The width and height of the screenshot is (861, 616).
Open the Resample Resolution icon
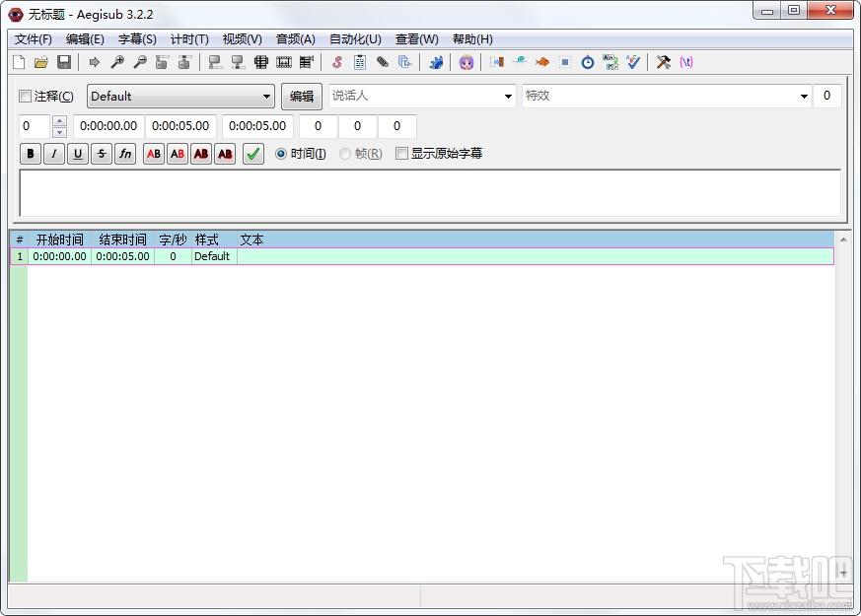565,62
